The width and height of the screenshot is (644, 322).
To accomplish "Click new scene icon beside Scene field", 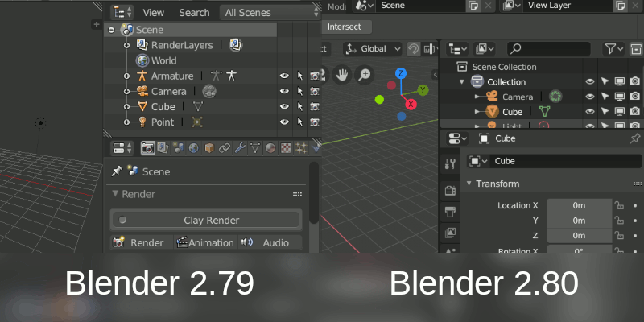I will coord(473,6).
